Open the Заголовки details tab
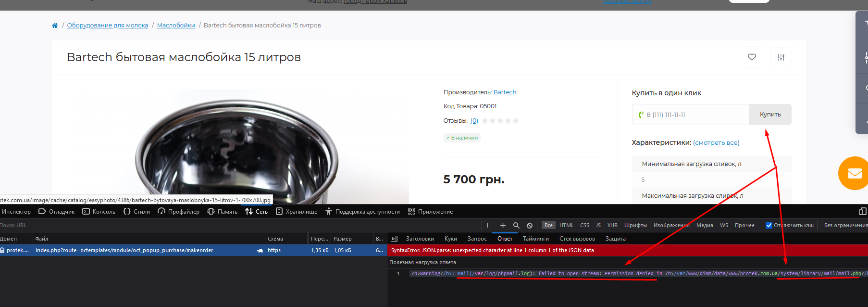Viewport: 868px width, 307px height. click(x=420, y=239)
